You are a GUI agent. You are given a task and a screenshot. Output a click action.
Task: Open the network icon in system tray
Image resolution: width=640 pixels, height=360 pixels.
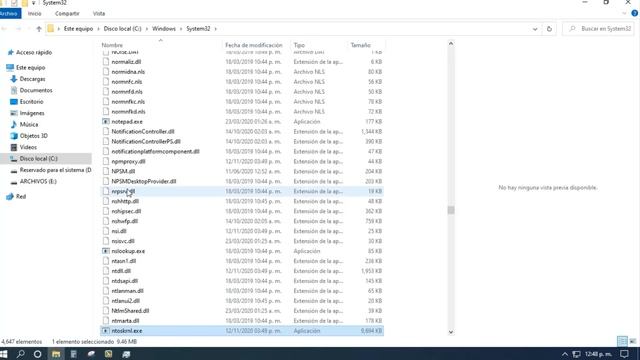tap(576, 354)
